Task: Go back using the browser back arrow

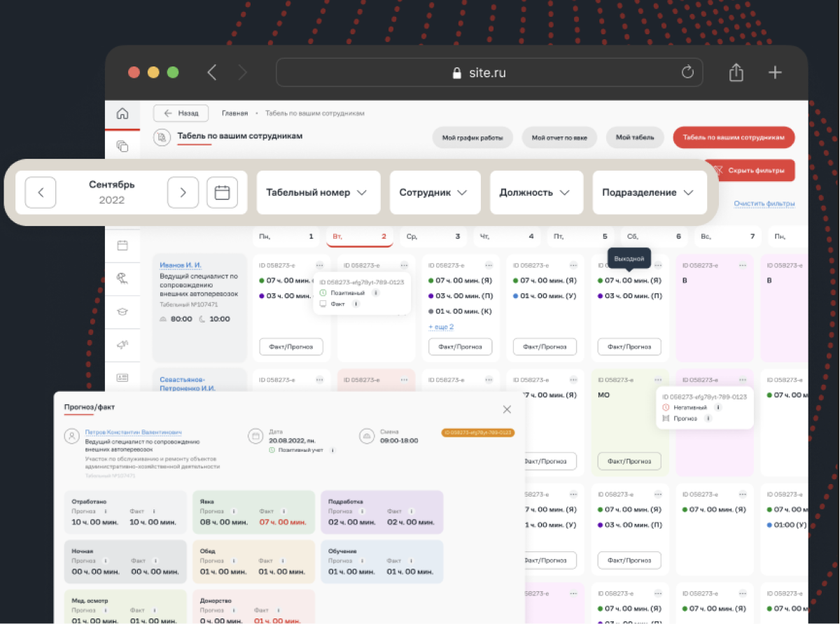Action: pyautogui.click(x=212, y=72)
